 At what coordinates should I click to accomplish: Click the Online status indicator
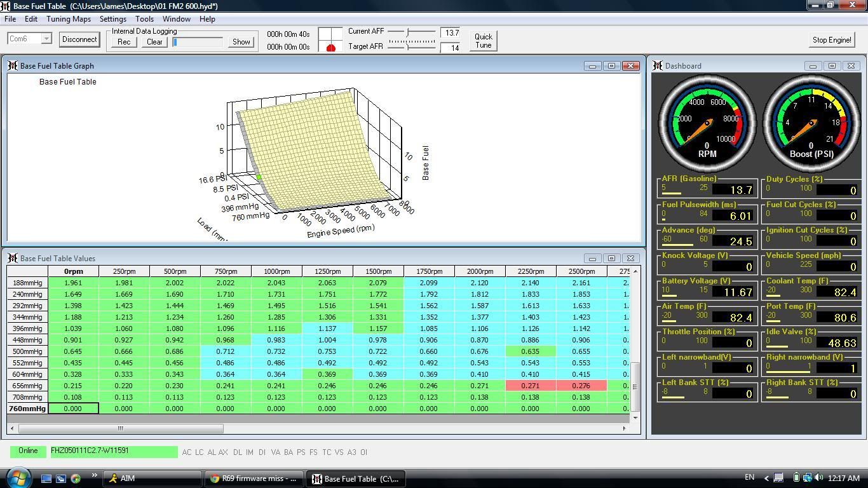click(28, 451)
